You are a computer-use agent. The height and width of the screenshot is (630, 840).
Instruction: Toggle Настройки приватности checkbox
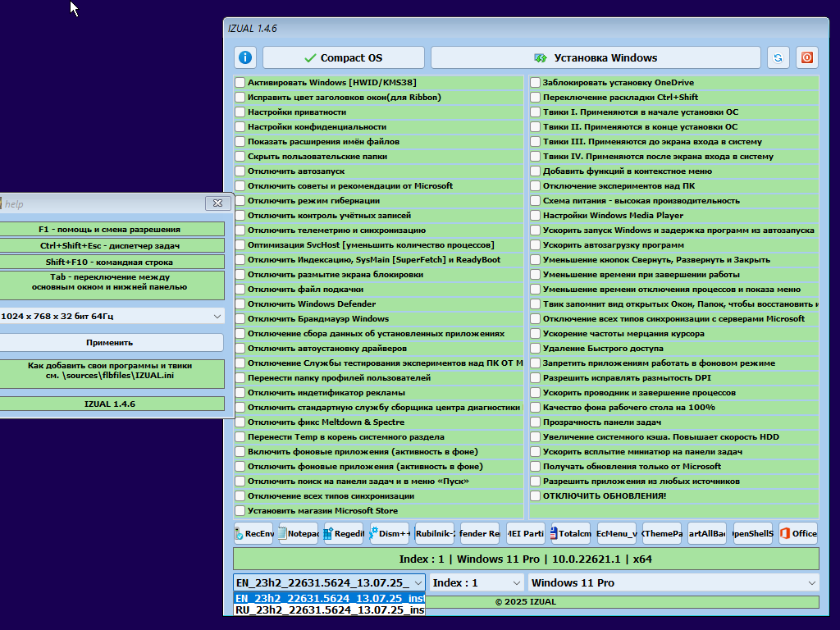(x=240, y=112)
